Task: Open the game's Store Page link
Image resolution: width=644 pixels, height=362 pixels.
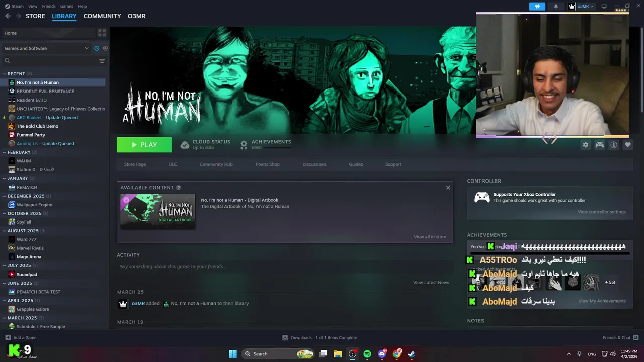Action: (x=135, y=164)
